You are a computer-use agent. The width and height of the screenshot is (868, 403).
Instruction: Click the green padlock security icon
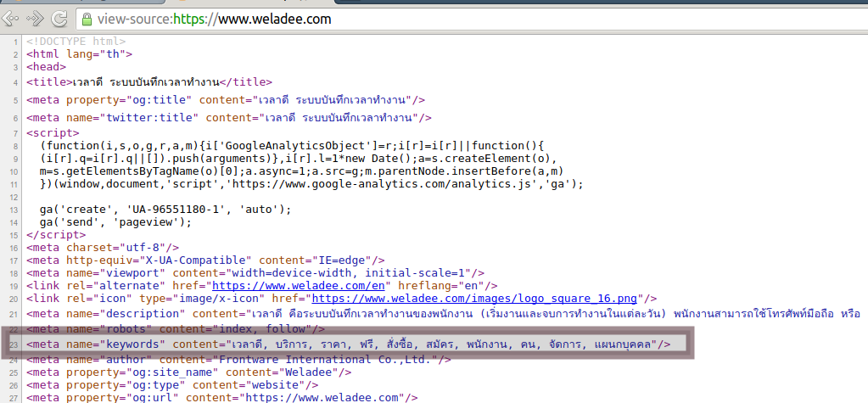click(86, 18)
